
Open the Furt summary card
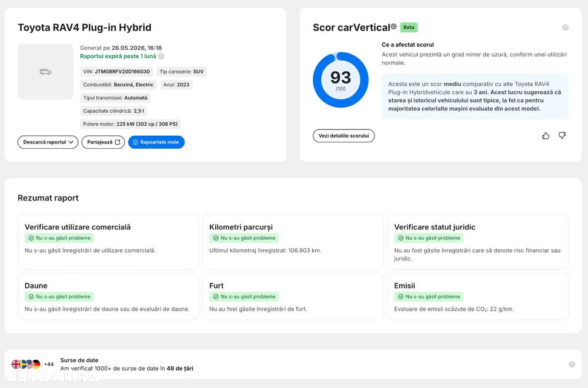[293, 296]
